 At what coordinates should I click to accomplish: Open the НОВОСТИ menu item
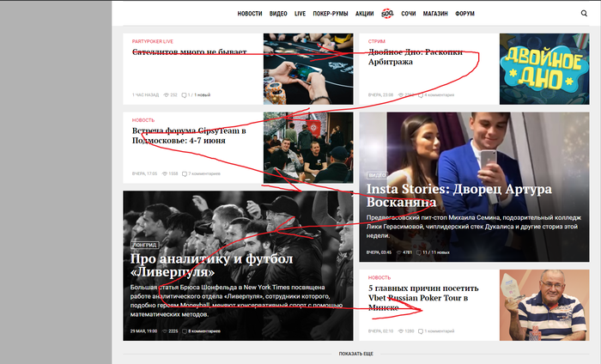pos(250,14)
